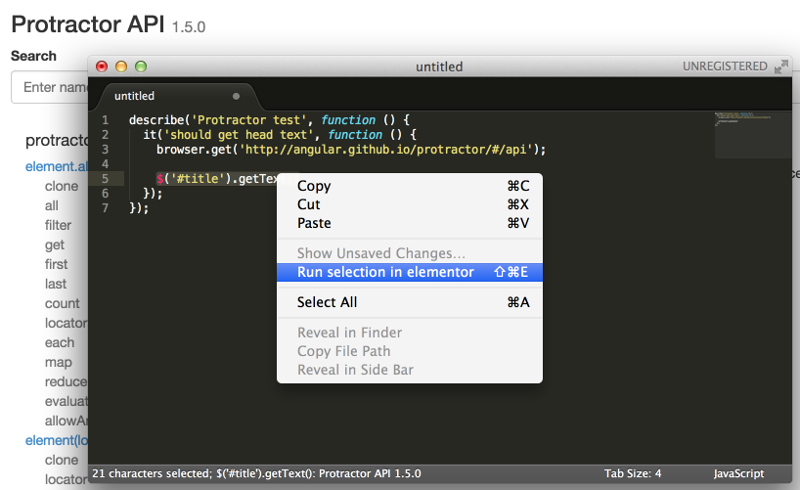Click the describe('Protractor test' code line
The height and width of the screenshot is (490, 800).
pos(269,120)
